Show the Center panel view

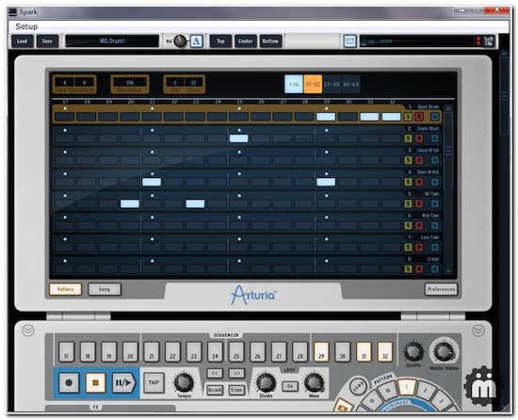(246, 41)
